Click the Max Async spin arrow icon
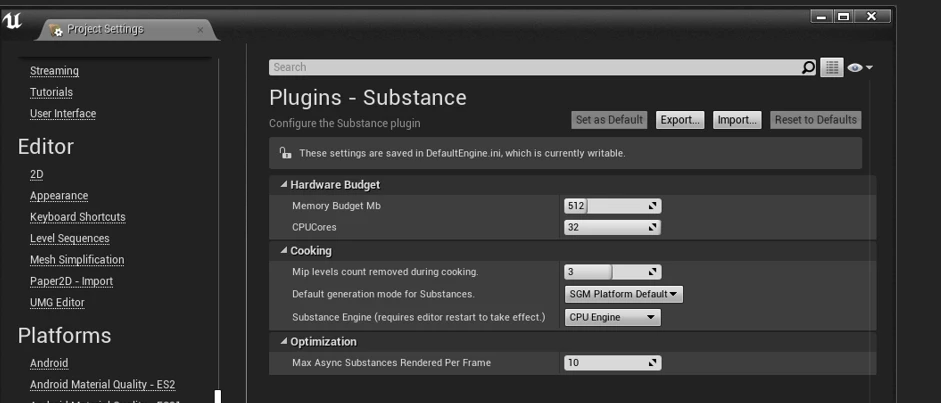The height and width of the screenshot is (403, 941). [x=653, y=363]
